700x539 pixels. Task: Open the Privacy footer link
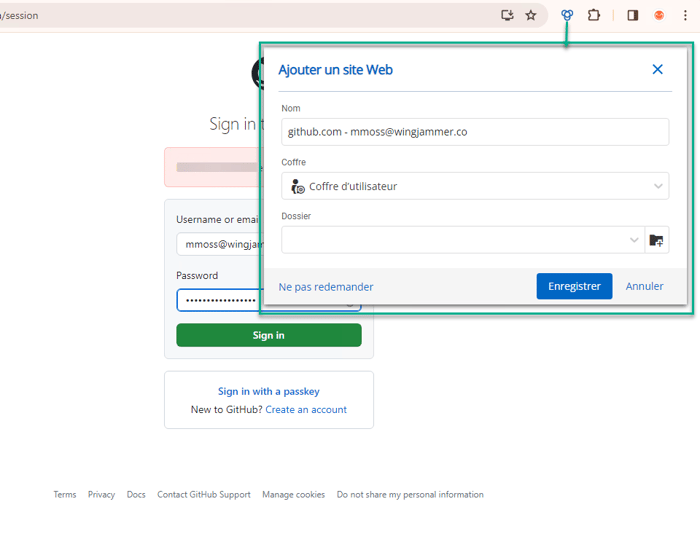coord(101,494)
